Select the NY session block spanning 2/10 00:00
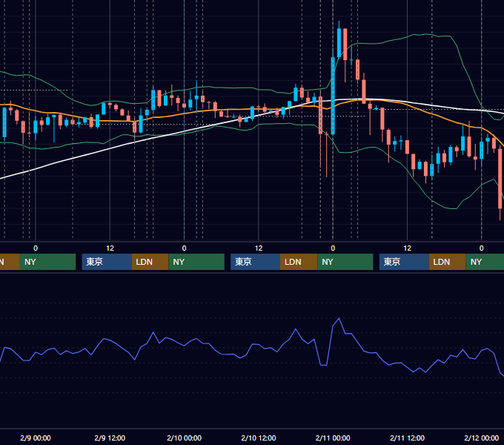 (x=196, y=262)
